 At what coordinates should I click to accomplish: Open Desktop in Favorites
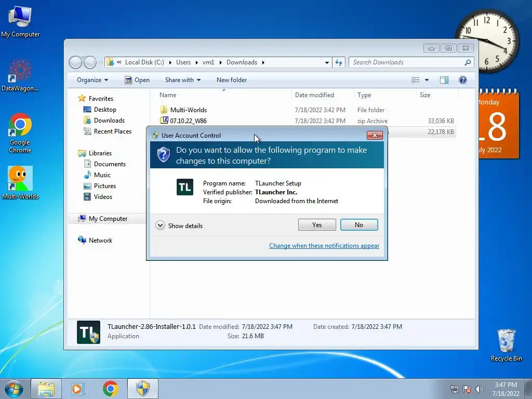tap(105, 110)
